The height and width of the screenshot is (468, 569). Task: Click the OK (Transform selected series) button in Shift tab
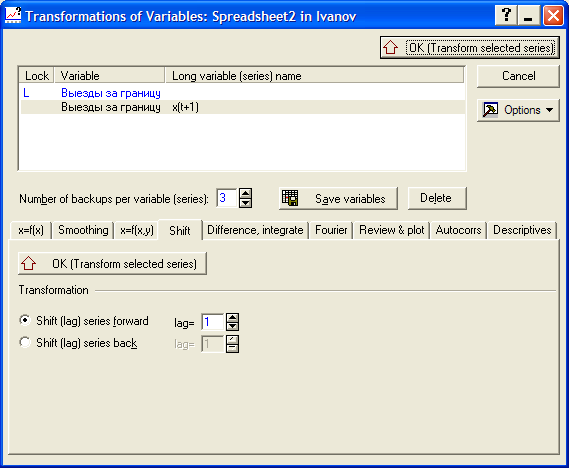112,264
